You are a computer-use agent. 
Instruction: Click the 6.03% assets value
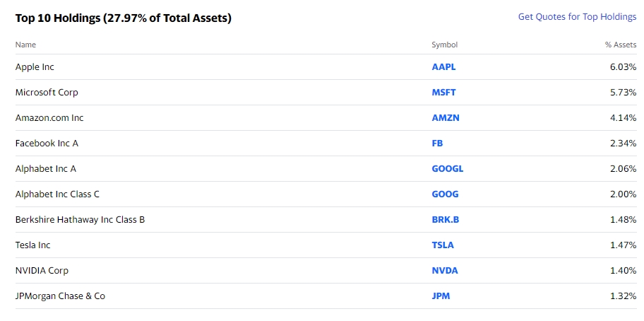[x=623, y=67]
